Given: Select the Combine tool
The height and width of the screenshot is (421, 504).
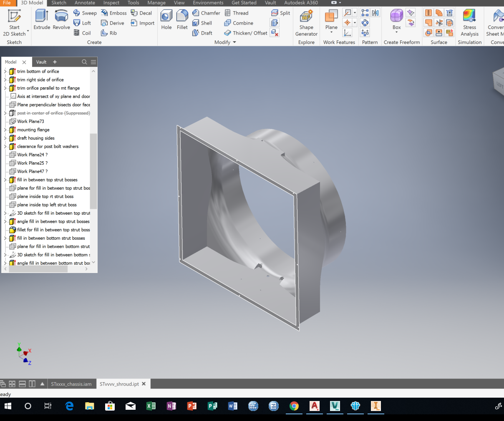Looking at the screenshot, I should [239, 23].
